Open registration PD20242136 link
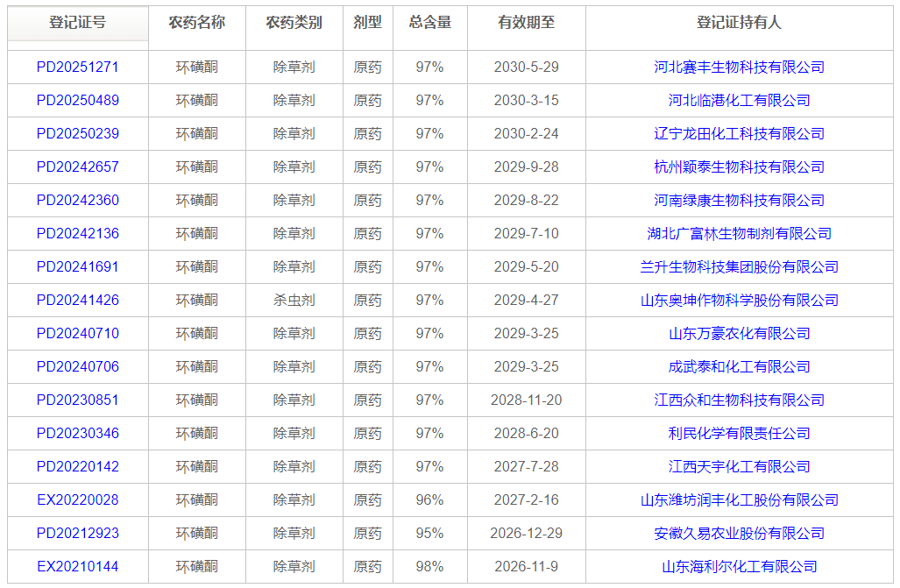Image resolution: width=900 pixels, height=588 pixels. click(x=77, y=234)
